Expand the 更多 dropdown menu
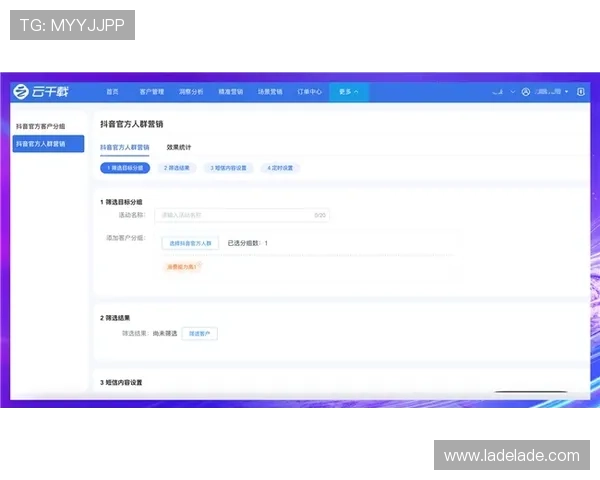The width and height of the screenshot is (600, 480). coord(349,92)
